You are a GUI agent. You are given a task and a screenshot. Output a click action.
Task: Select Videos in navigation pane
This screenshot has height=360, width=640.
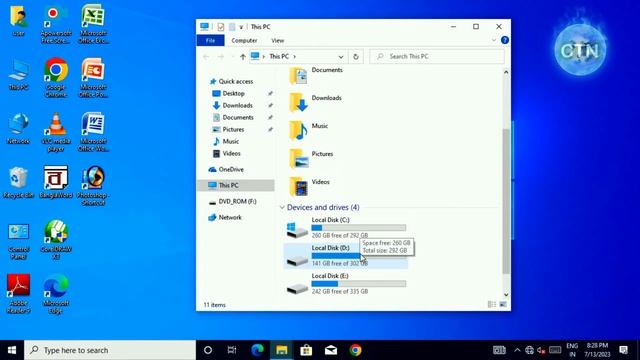(x=227, y=153)
